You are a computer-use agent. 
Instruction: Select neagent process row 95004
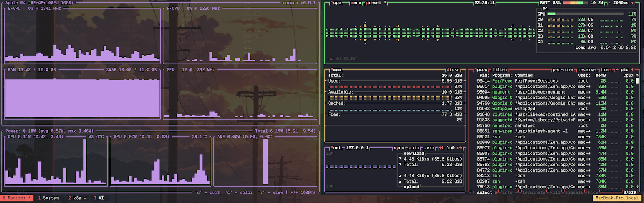(x=555, y=92)
